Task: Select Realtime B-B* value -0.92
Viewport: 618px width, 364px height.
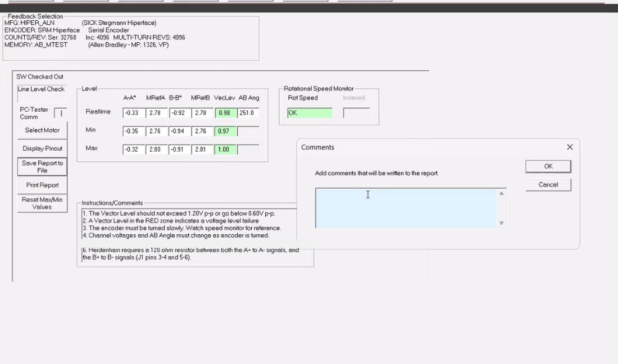Action: tap(180, 113)
